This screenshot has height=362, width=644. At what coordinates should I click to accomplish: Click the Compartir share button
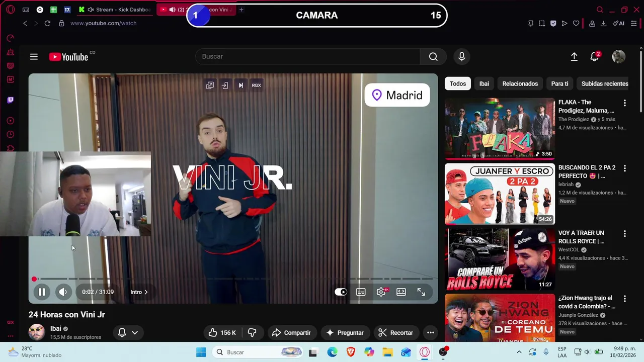click(292, 332)
